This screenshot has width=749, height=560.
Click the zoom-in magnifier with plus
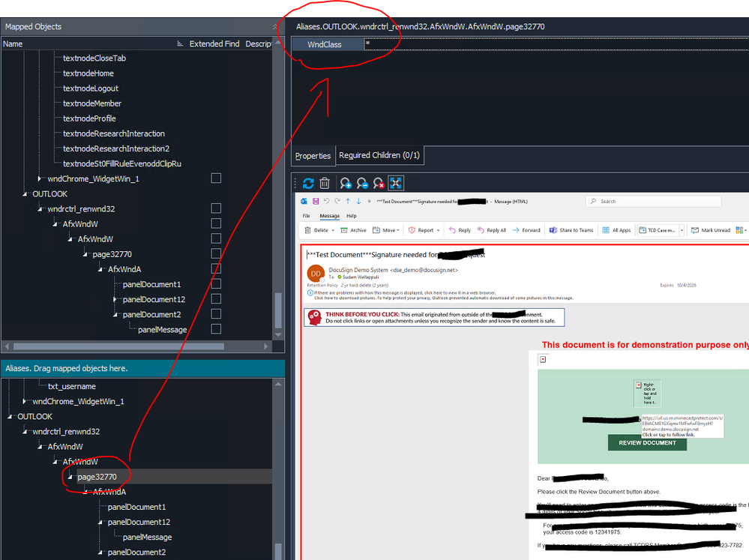[346, 183]
